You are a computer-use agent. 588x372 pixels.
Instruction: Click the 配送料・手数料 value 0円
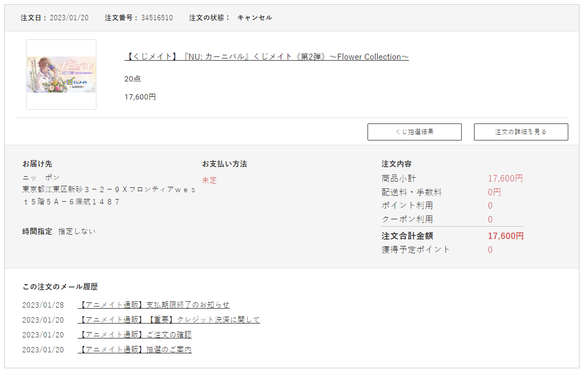coord(494,193)
